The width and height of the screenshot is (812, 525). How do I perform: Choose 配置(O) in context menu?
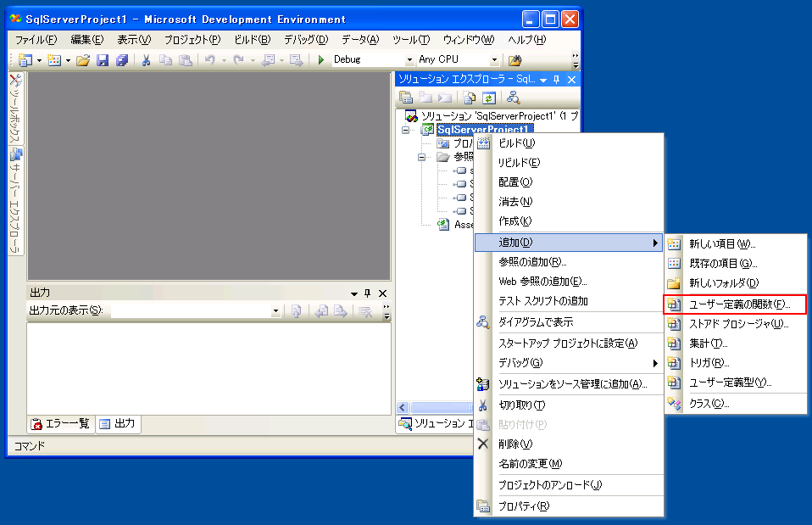click(569, 182)
